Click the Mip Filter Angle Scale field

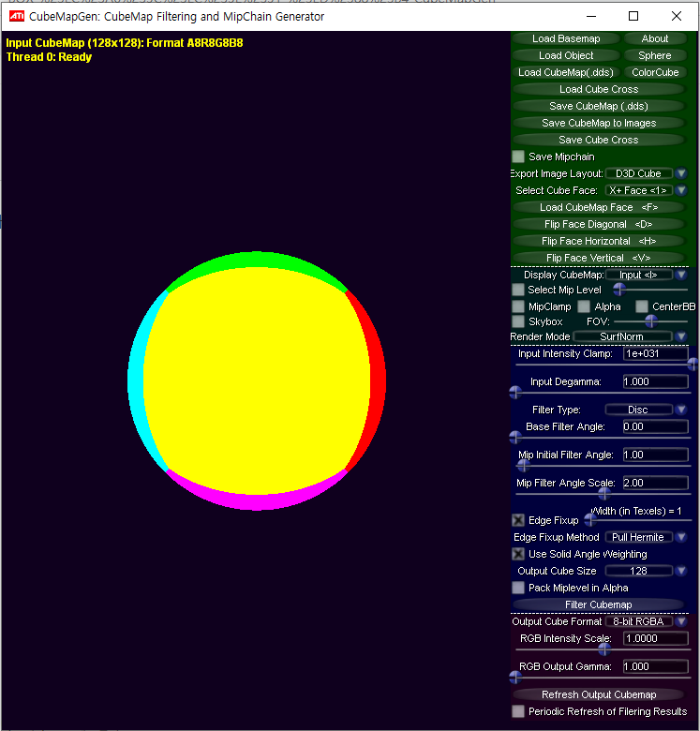(x=655, y=483)
